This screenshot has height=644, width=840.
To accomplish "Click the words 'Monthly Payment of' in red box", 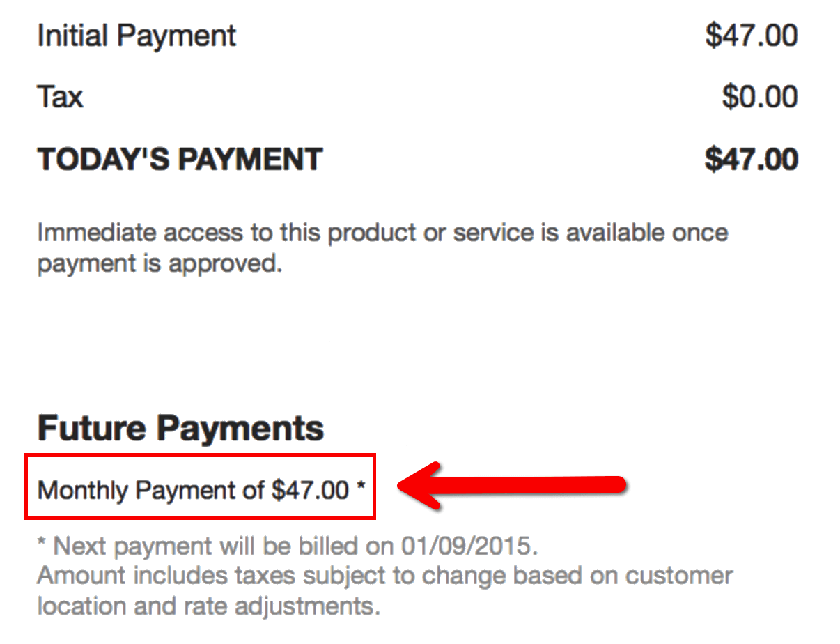I will [x=151, y=490].
